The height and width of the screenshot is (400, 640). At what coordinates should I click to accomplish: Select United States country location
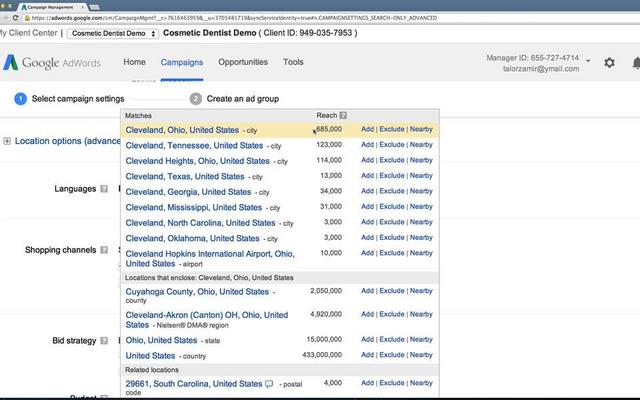tap(150, 356)
